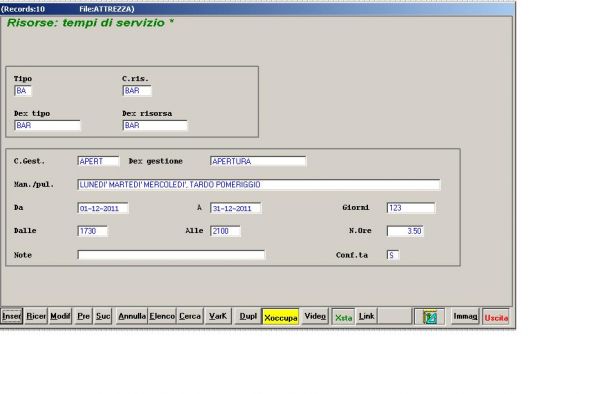Click the green chart icon button

tap(429, 317)
